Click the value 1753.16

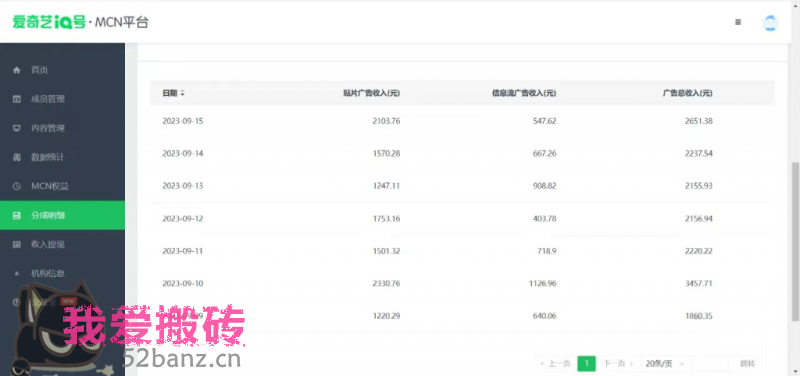pyautogui.click(x=386, y=218)
